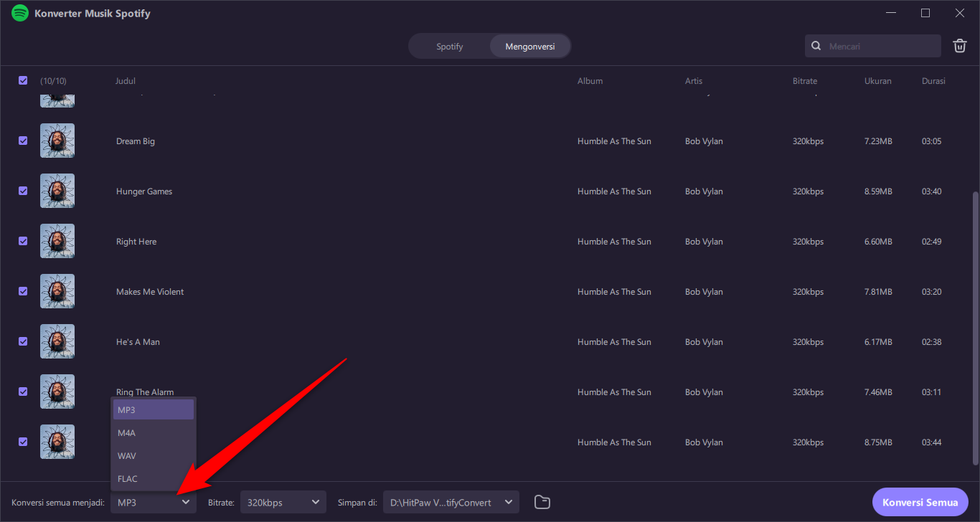Select the Dream Big track title

136,141
